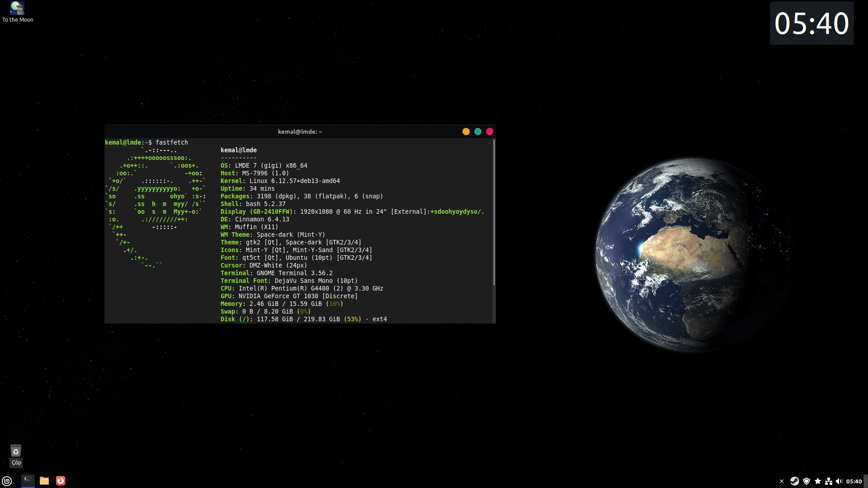Open the file manager folder icon
The image size is (868, 488).
pyautogui.click(x=44, y=481)
